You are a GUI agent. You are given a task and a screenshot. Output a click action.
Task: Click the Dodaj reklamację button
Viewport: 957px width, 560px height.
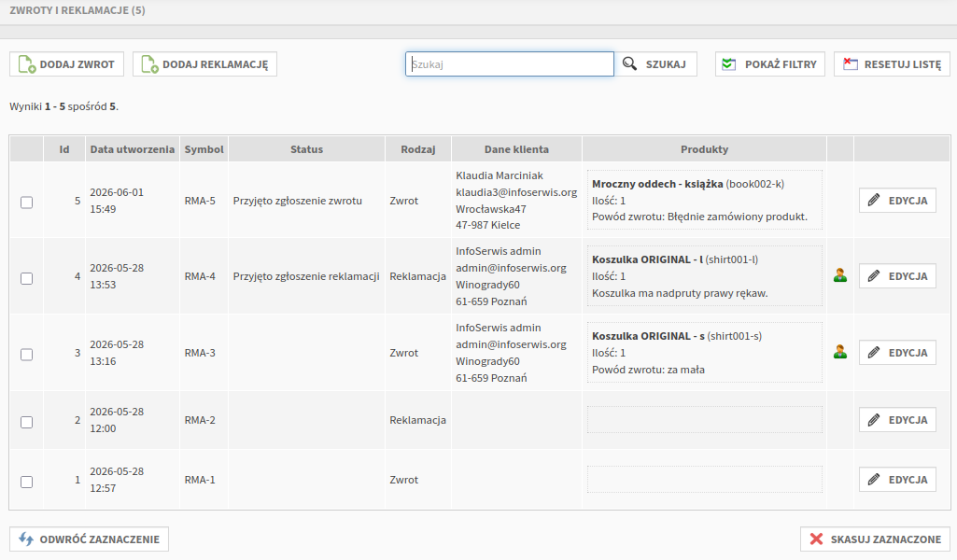(x=204, y=64)
